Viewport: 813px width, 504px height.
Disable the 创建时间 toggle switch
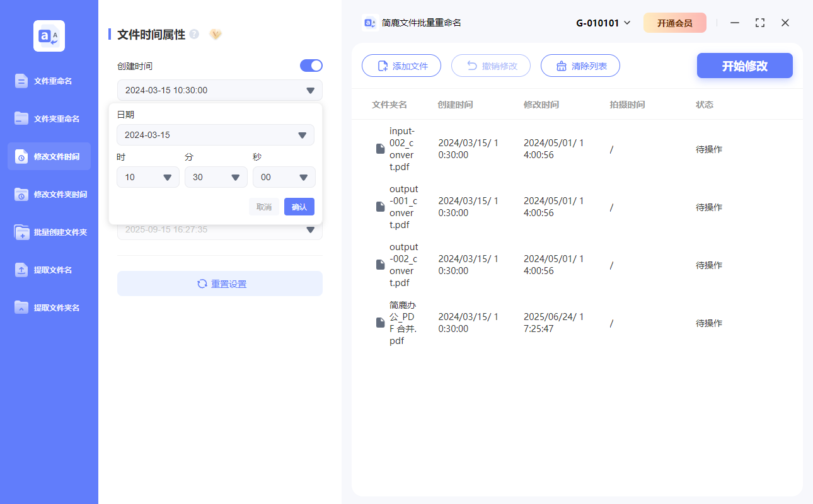311,66
